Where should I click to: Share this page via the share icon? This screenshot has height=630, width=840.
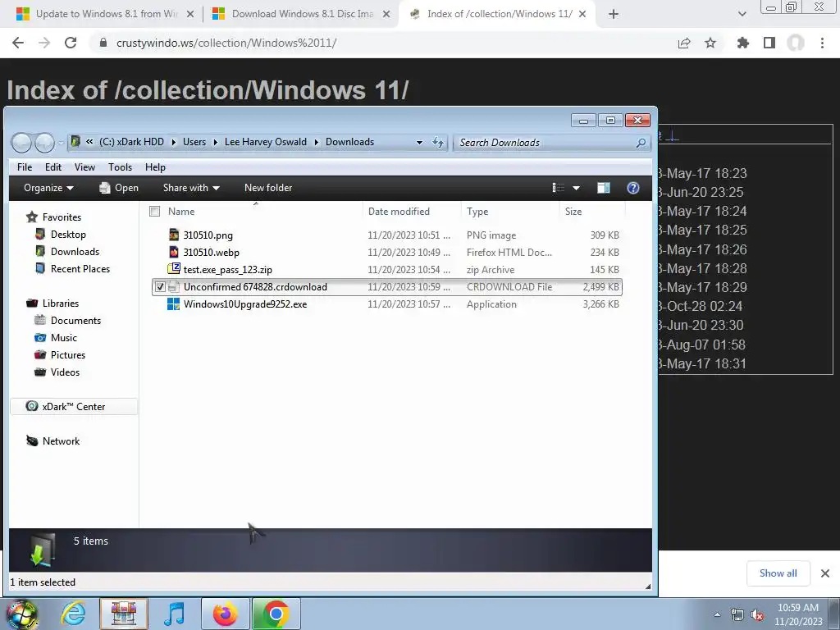coord(684,43)
